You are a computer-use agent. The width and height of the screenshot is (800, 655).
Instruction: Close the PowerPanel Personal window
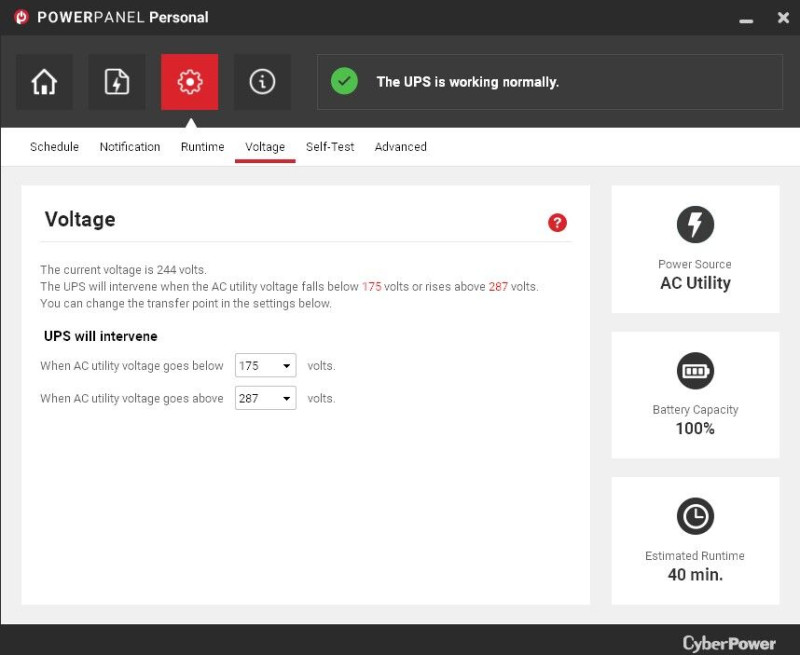click(783, 18)
